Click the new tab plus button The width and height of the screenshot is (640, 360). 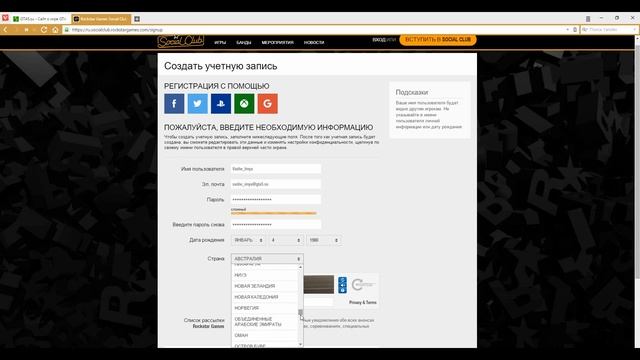tap(137, 19)
